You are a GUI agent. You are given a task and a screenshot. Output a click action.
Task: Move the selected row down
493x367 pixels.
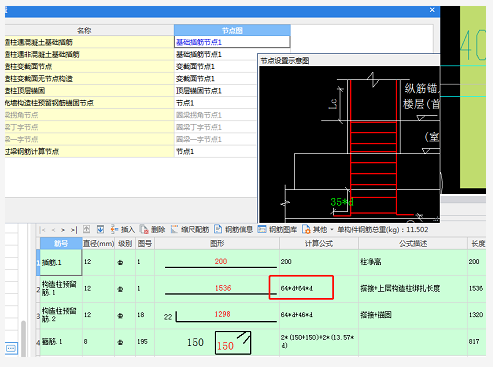[x=100, y=229]
